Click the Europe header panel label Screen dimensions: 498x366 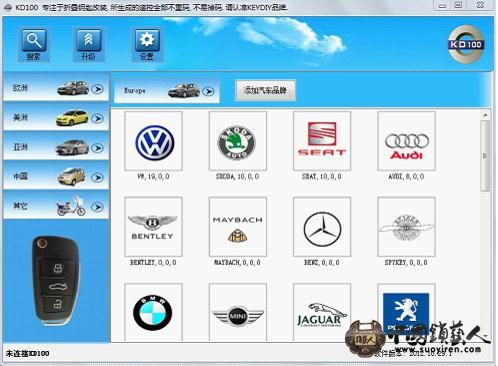[135, 90]
